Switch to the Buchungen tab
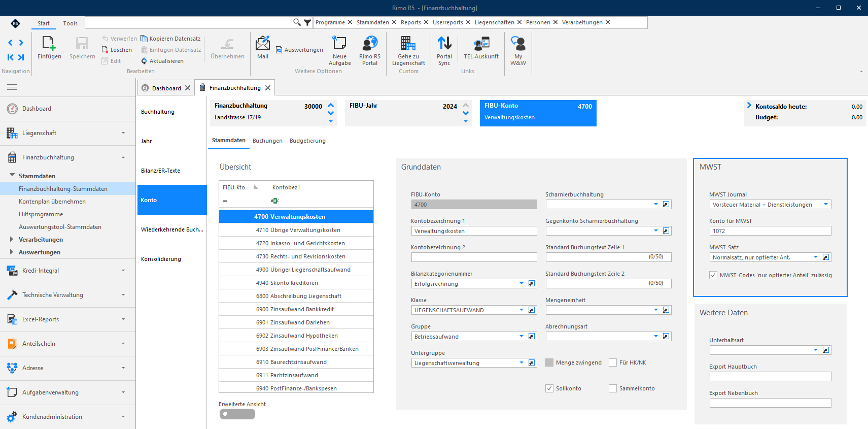This screenshot has height=429, width=868. (x=267, y=141)
